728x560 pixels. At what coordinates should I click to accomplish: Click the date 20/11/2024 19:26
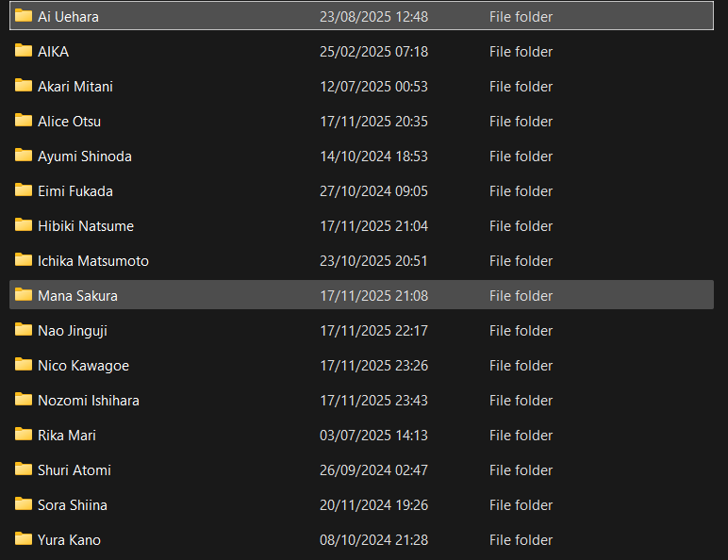373,504
